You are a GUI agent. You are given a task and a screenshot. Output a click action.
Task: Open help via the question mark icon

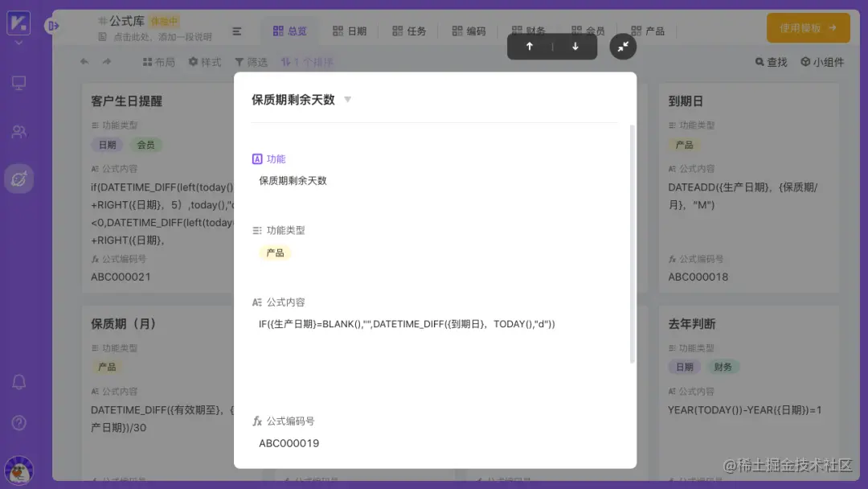(x=18, y=422)
